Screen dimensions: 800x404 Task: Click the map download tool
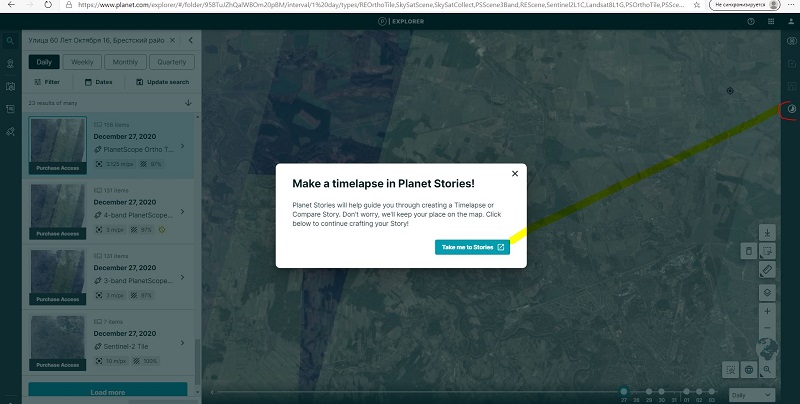767,233
